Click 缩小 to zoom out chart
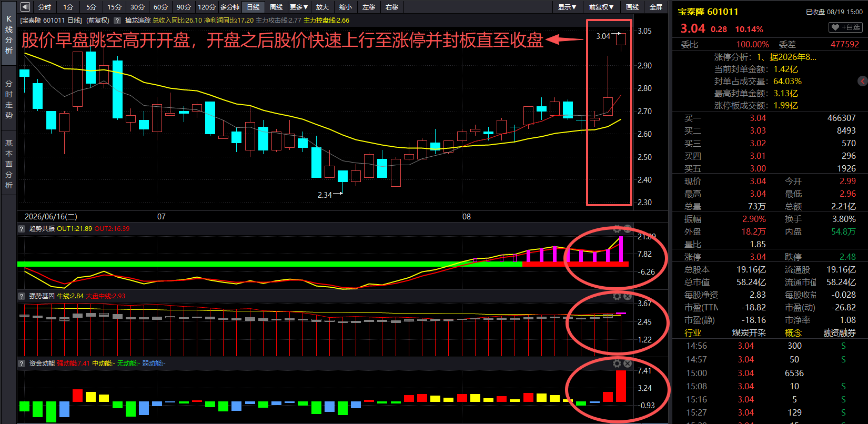The width and height of the screenshot is (868, 424). (346, 7)
